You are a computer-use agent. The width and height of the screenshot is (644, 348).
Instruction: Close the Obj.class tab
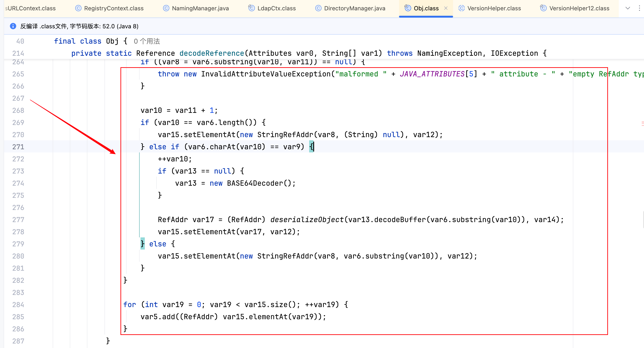click(x=446, y=8)
